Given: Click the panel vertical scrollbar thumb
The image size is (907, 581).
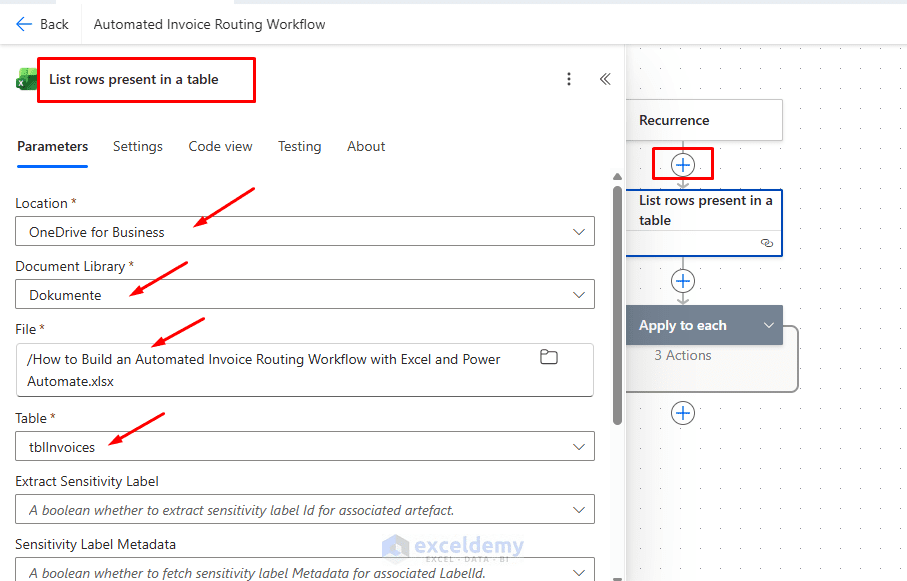Looking at the screenshot, I should coord(617,305).
